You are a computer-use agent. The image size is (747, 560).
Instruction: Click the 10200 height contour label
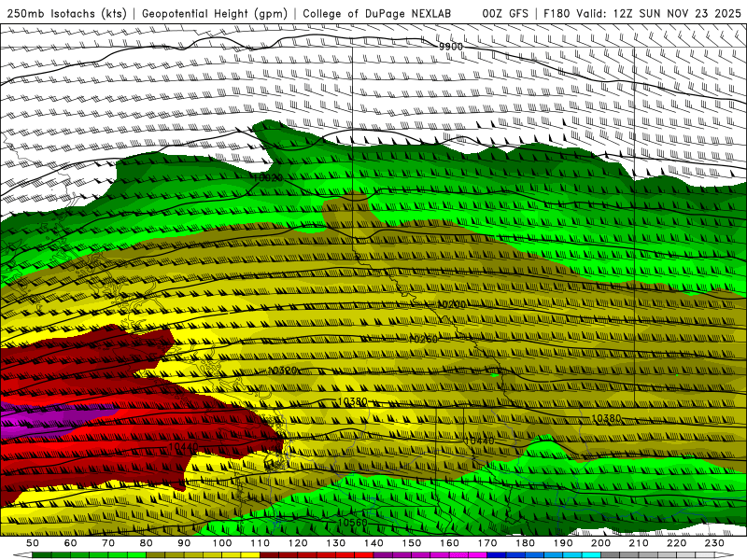point(451,304)
